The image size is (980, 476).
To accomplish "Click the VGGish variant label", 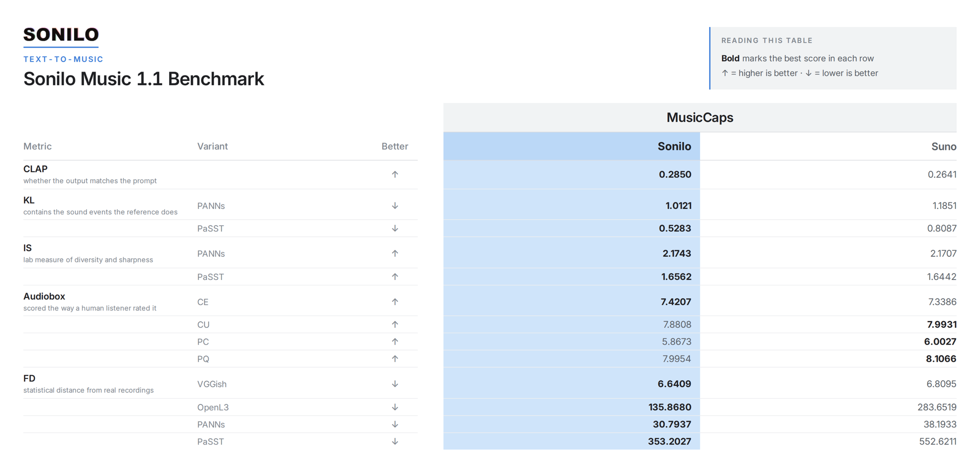I will click(x=212, y=384).
